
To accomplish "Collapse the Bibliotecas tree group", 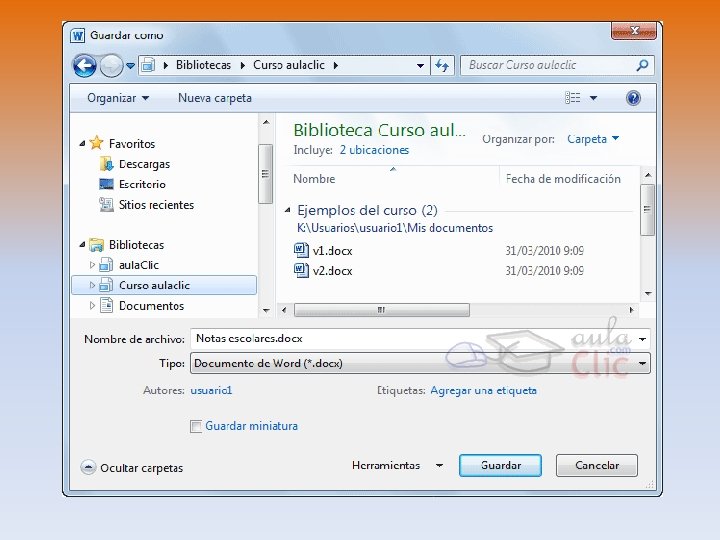I will 82,245.
